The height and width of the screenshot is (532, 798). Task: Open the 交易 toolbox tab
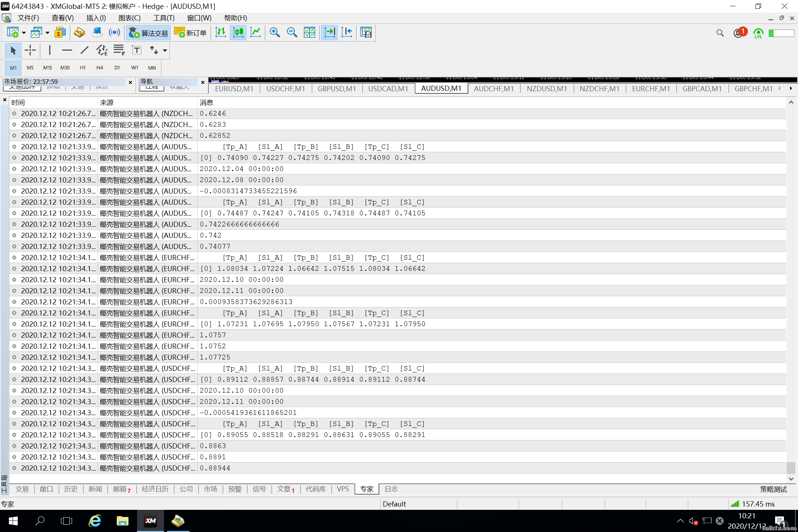[22, 489]
